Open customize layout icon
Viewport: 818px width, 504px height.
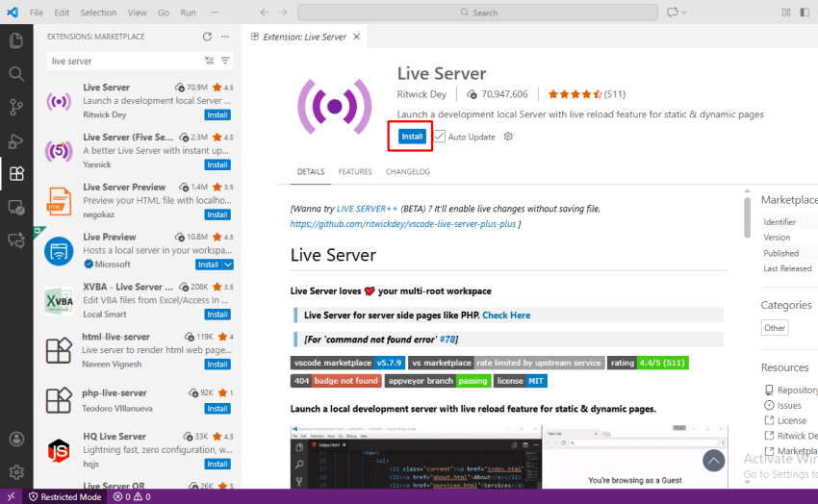[786, 13]
